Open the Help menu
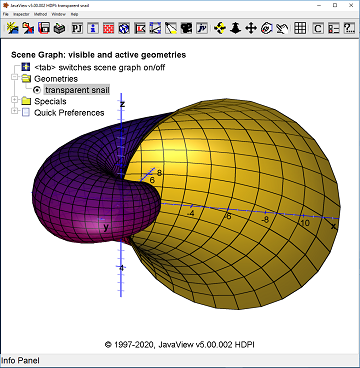The height and width of the screenshot is (368, 360). point(74,14)
